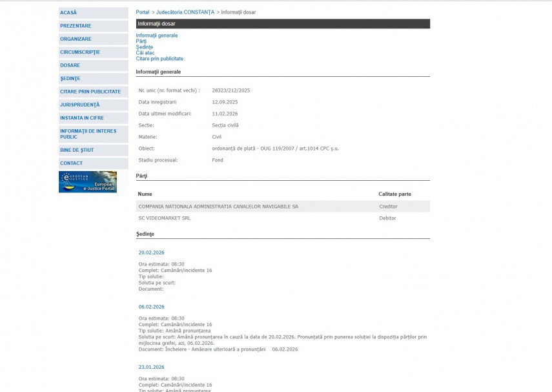
Task: Open the 06.02.2026 hearing date link
Action: [x=151, y=307]
